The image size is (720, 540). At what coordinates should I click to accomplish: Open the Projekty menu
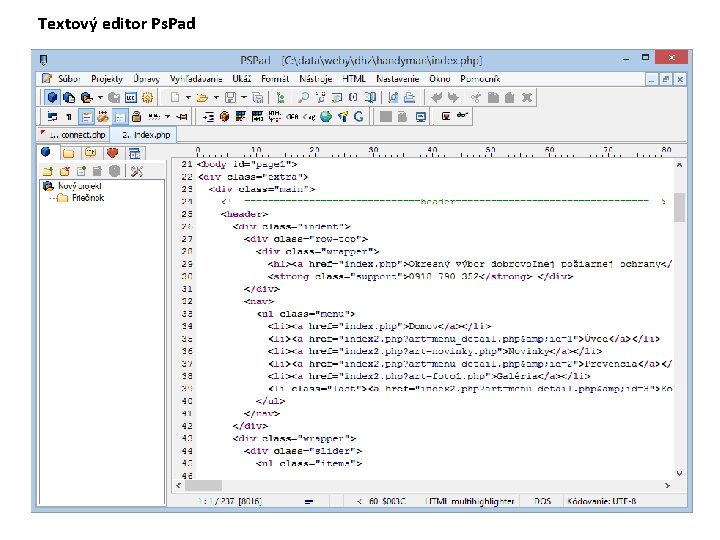pyautogui.click(x=107, y=79)
